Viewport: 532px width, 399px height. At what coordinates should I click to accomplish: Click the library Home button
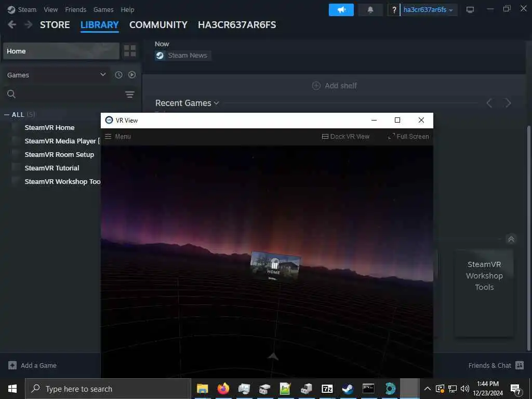(x=61, y=51)
